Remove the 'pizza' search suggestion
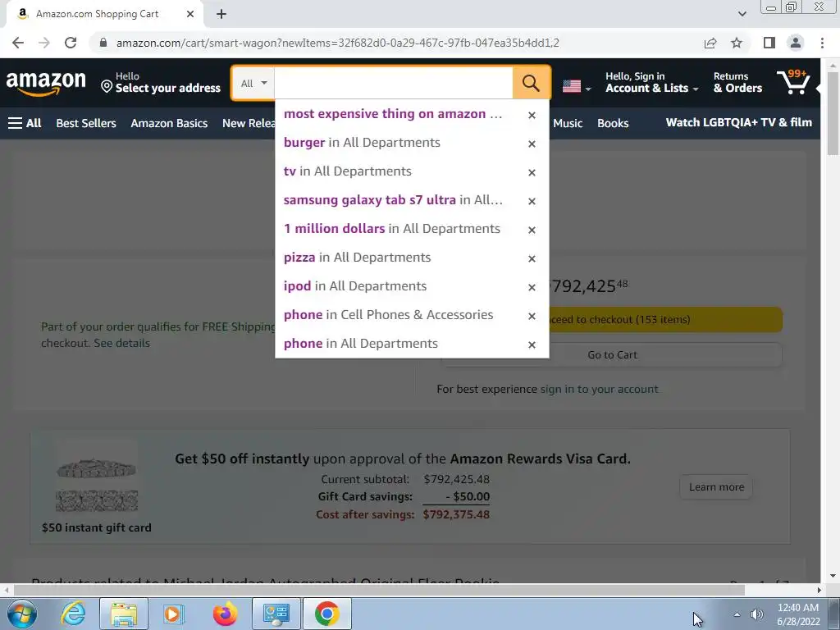 point(532,258)
